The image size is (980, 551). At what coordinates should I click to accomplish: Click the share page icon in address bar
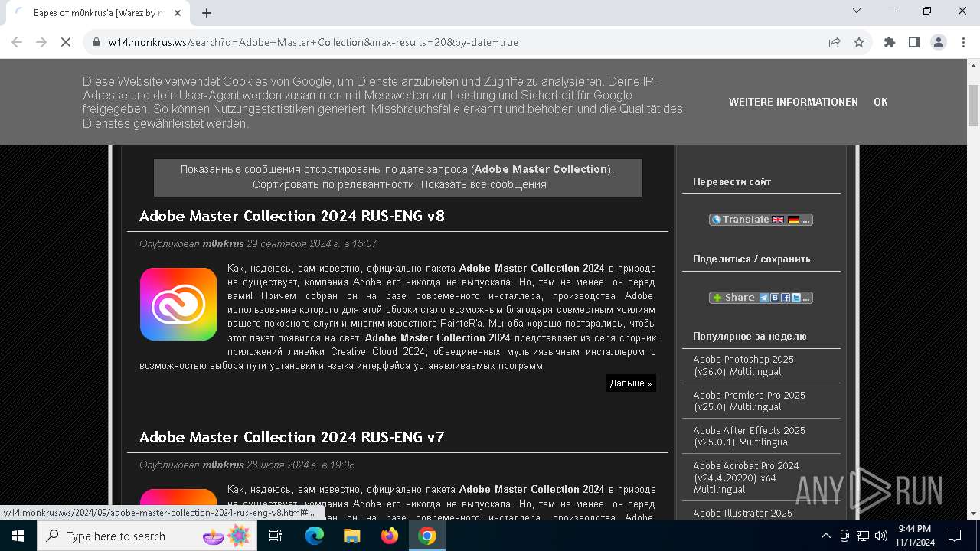[835, 42]
